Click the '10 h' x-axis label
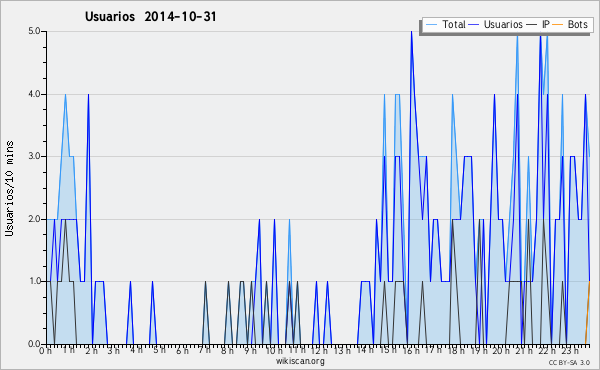Viewport: 600px width, 370px height. 274,350
